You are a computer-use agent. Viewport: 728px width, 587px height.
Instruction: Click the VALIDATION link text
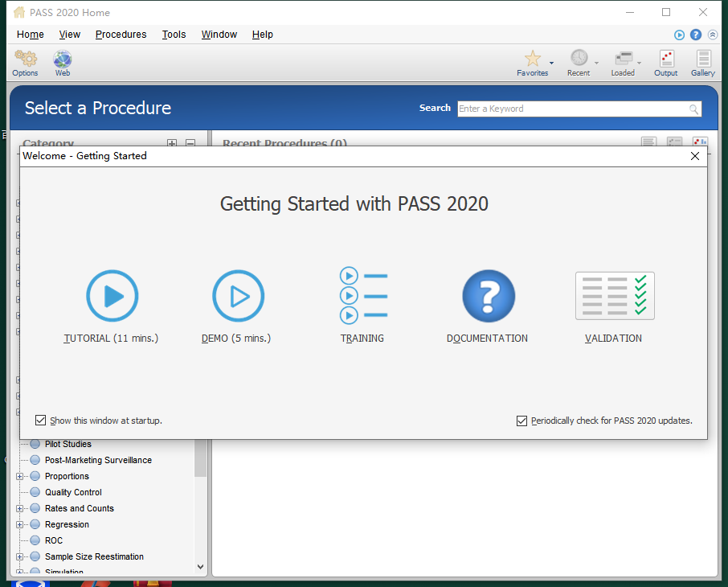(613, 339)
